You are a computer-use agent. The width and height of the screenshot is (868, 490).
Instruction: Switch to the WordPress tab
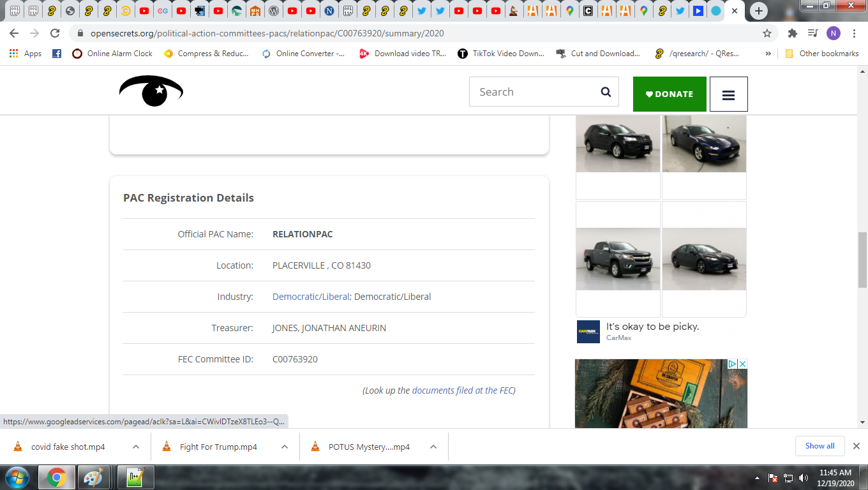pyautogui.click(x=274, y=11)
